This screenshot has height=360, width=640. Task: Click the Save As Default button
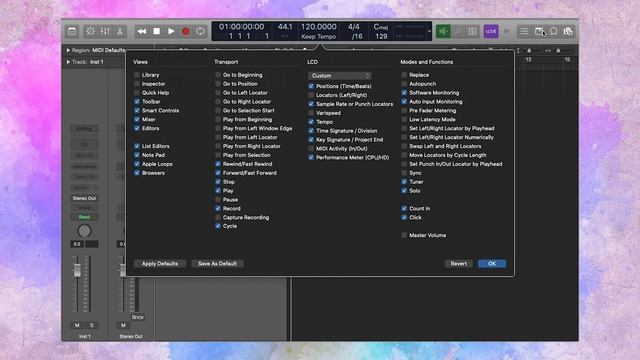tap(217, 264)
